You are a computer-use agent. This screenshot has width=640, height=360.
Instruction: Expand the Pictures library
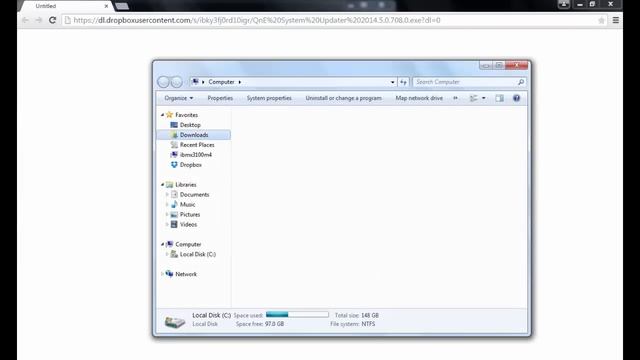pos(167,215)
